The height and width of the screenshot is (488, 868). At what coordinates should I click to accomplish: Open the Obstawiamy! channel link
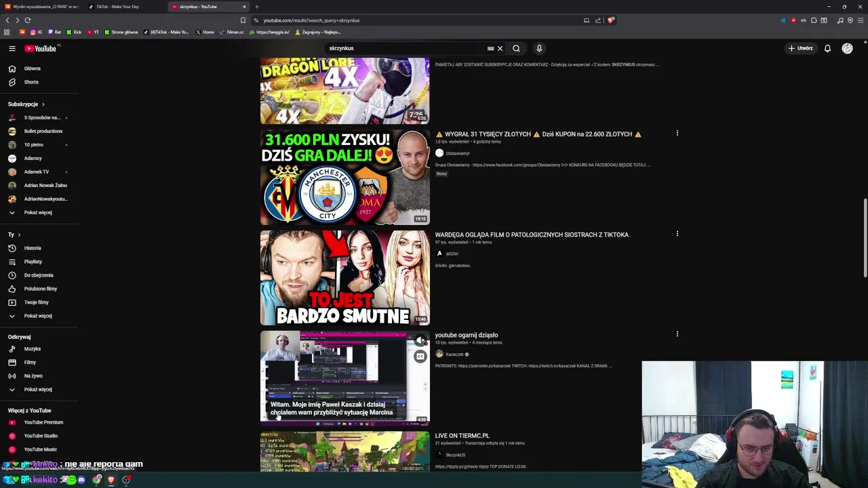tap(457, 153)
